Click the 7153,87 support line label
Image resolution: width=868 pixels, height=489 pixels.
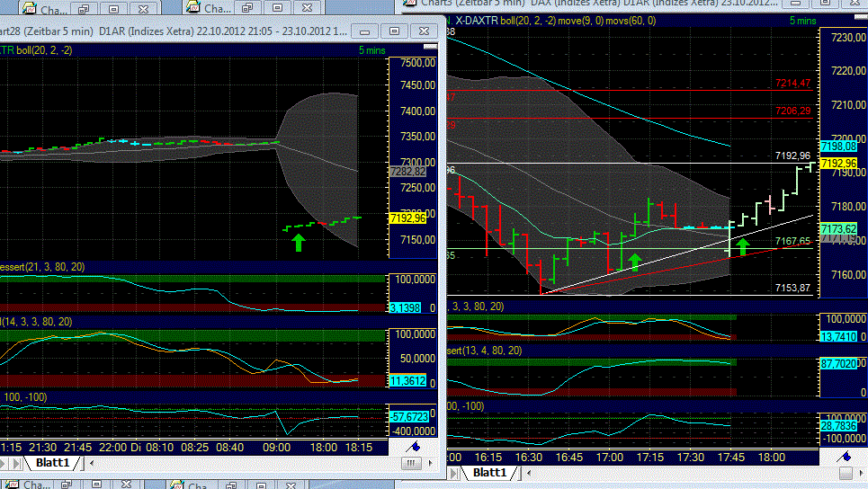point(792,288)
